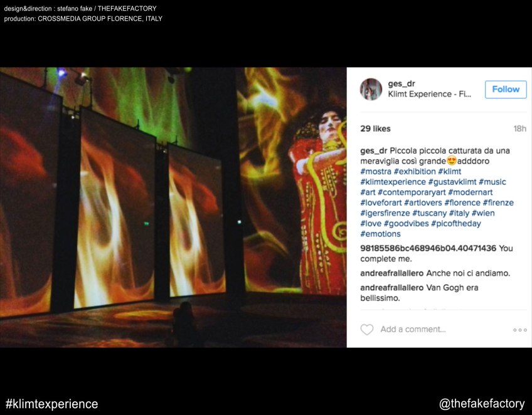Viewport: 532px width, 415px height.
Task: Open the #exhibition hashtag
Action: 415,172
